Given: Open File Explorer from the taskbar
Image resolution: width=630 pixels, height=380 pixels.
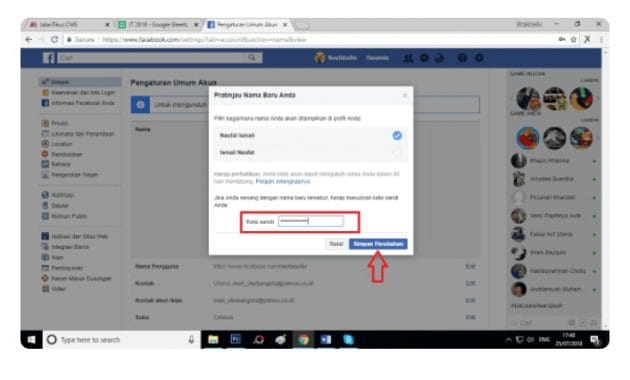Looking at the screenshot, I should tap(213, 340).
